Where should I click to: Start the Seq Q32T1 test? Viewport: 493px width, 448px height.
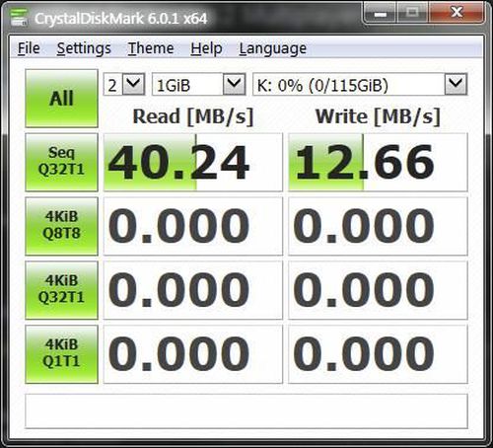pyautogui.click(x=61, y=162)
